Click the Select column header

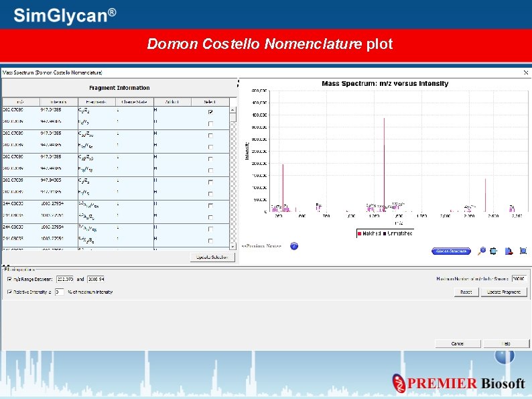point(210,102)
